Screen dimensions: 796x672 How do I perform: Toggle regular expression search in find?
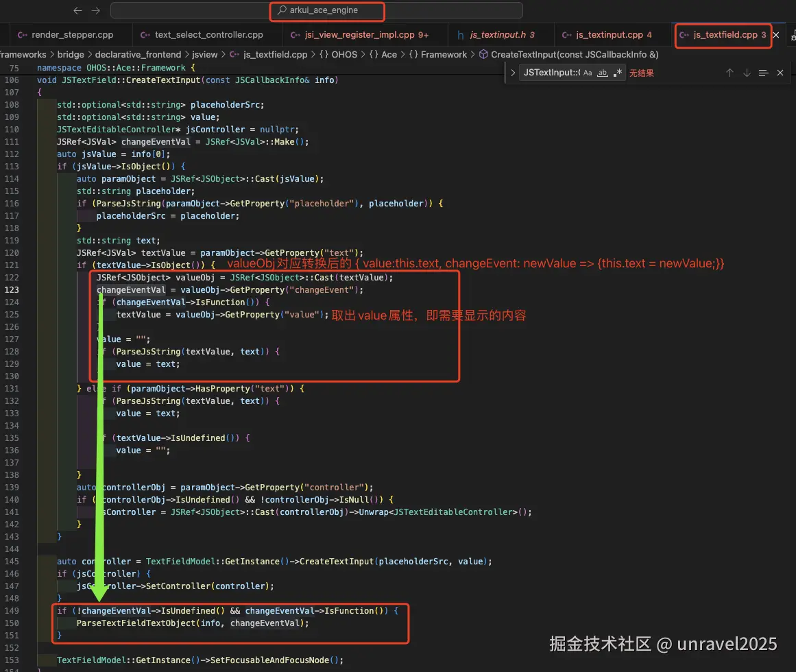pos(617,73)
